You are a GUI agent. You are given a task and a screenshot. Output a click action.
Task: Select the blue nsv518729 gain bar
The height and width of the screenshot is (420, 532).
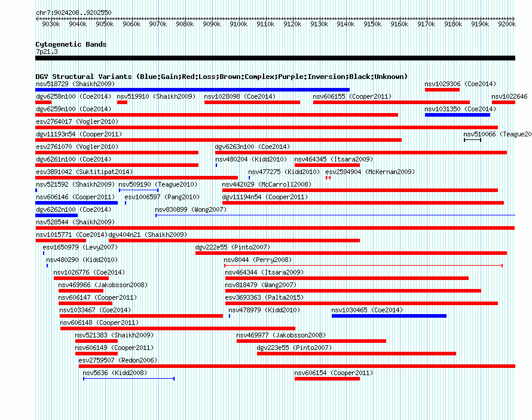click(x=192, y=90)
